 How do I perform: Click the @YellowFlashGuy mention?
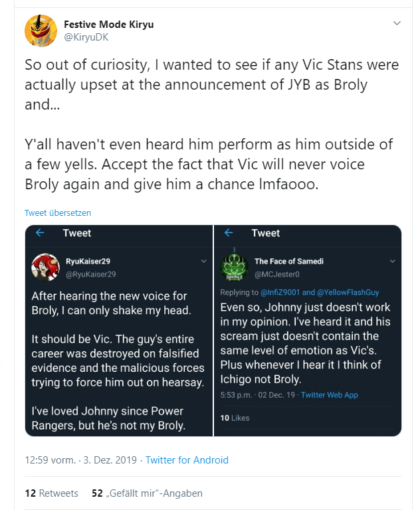pos(348,292)
